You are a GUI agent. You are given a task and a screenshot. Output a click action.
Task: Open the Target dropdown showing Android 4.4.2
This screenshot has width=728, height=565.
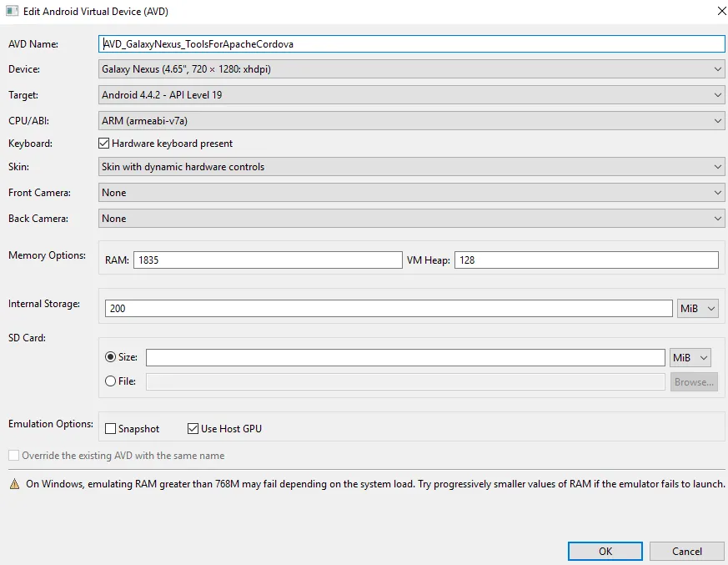[x=411, y=95]
